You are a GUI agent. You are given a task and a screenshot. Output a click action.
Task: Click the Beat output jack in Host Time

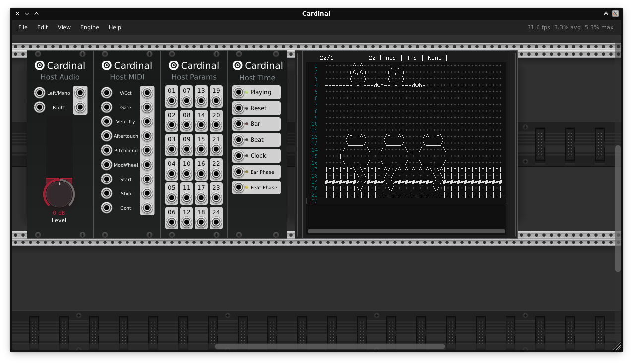point(239,140)
